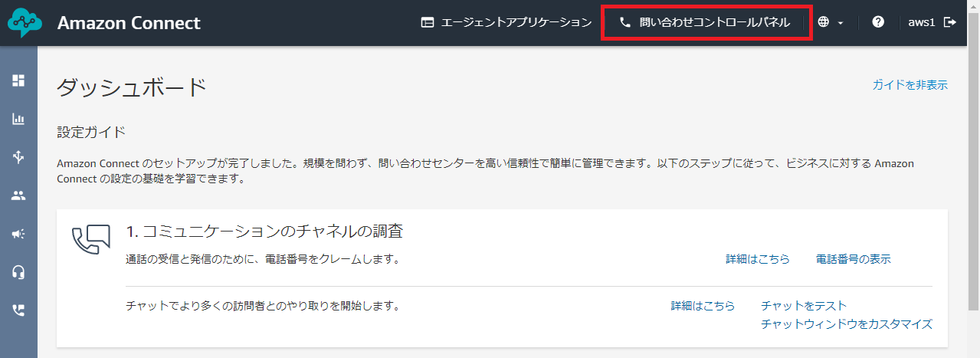Open the headset Agent sidebar icon

18,272
